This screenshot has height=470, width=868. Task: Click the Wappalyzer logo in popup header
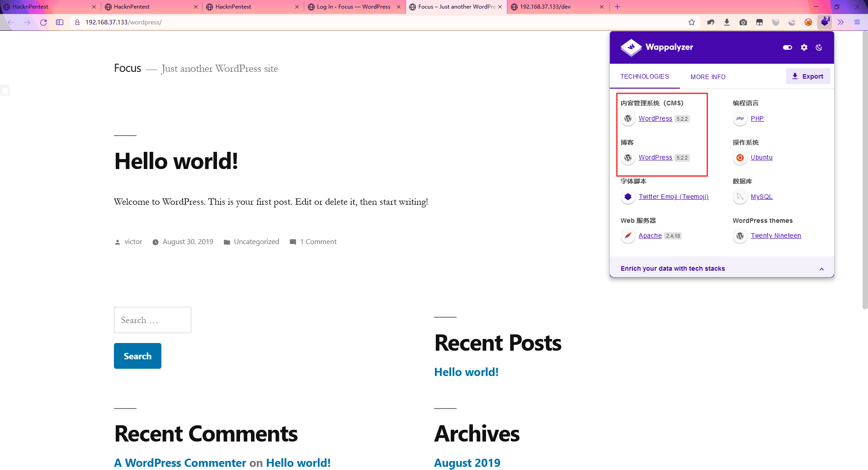coord(657,47)
